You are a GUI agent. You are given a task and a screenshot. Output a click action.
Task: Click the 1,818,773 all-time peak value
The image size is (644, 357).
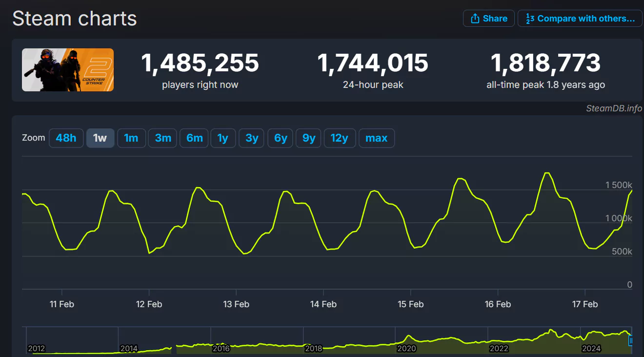(545, 63)
